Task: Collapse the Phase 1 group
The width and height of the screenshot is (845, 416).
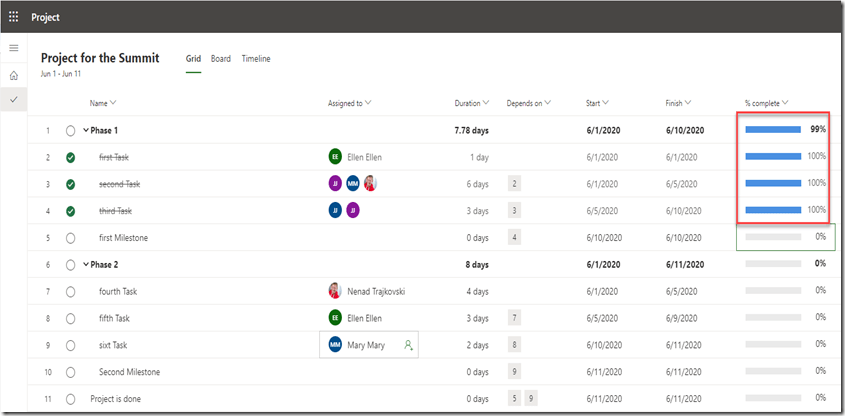Action: tap(86, 130)
